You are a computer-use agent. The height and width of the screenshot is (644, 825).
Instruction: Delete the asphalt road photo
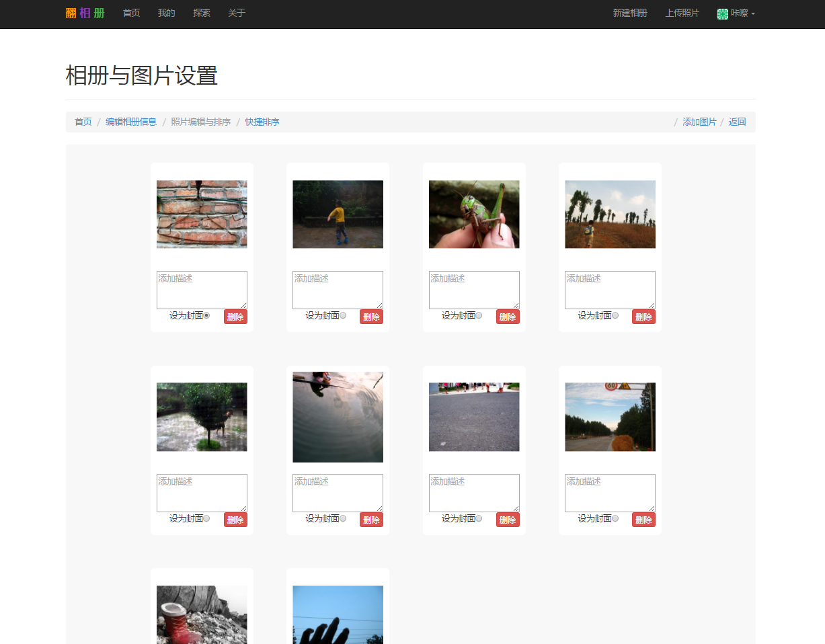coord(508,520)
